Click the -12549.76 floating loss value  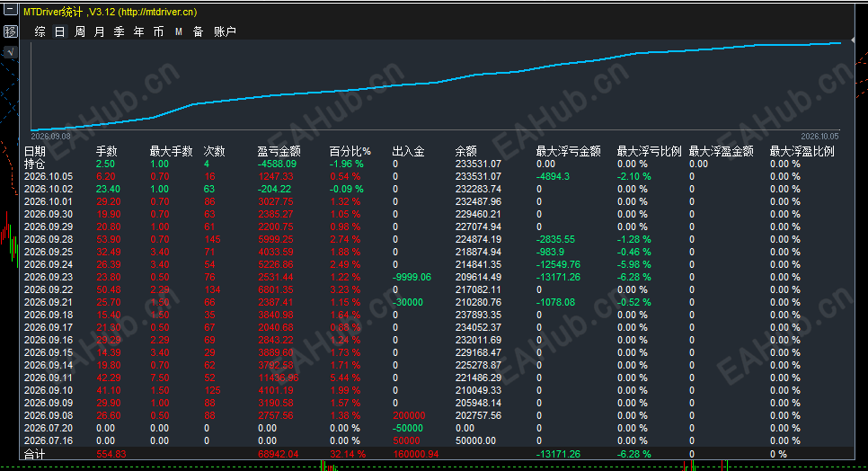point(558,264)
